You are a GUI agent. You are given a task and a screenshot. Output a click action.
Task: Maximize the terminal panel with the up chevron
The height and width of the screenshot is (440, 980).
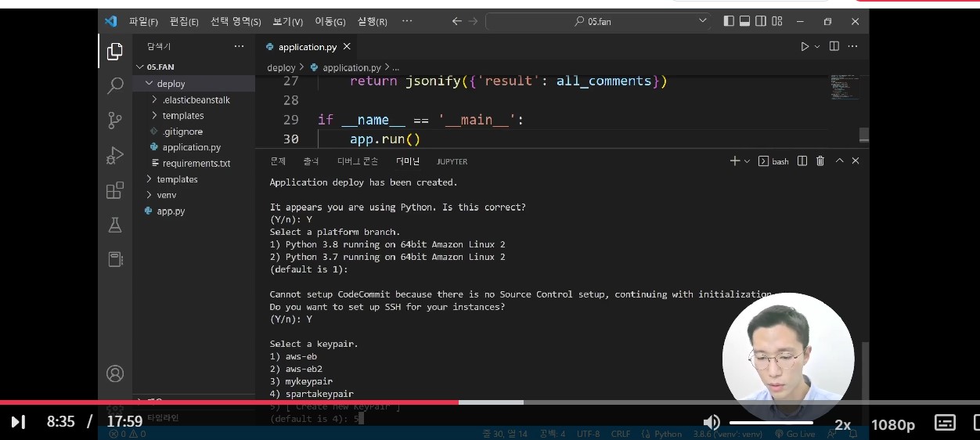(839, 160)
